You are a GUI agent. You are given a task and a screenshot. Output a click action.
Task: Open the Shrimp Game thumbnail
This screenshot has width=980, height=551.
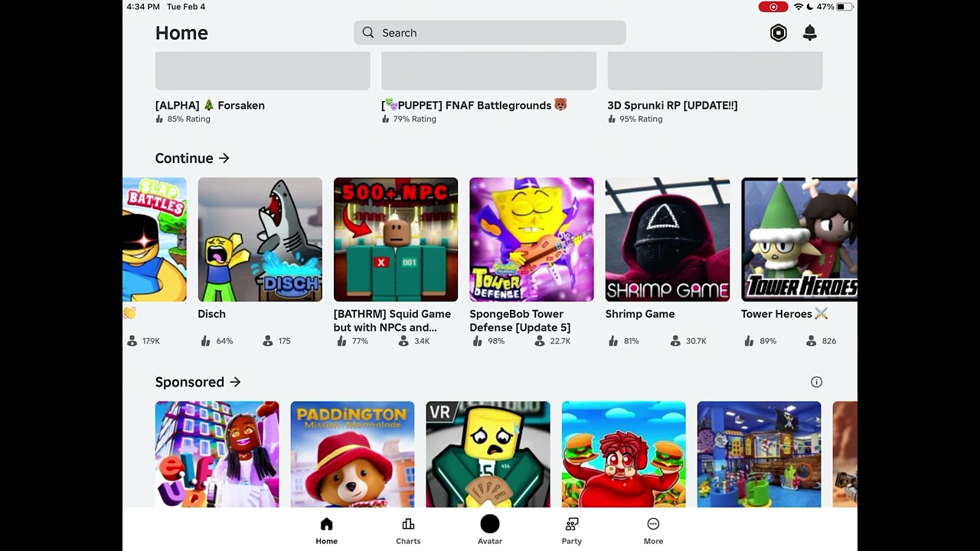(x=668, y=240)
